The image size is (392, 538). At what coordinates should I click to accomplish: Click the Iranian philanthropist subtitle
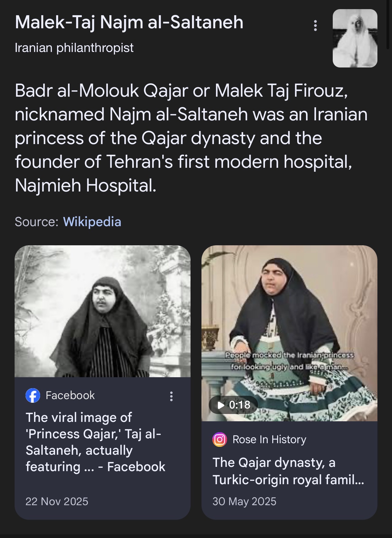click(x=74, y=48)
